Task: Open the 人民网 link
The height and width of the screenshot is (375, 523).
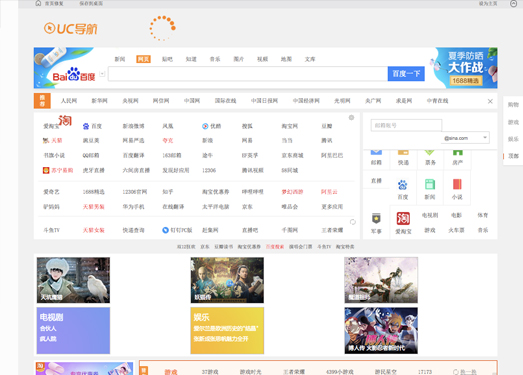Action: click(x=69, y=101)
